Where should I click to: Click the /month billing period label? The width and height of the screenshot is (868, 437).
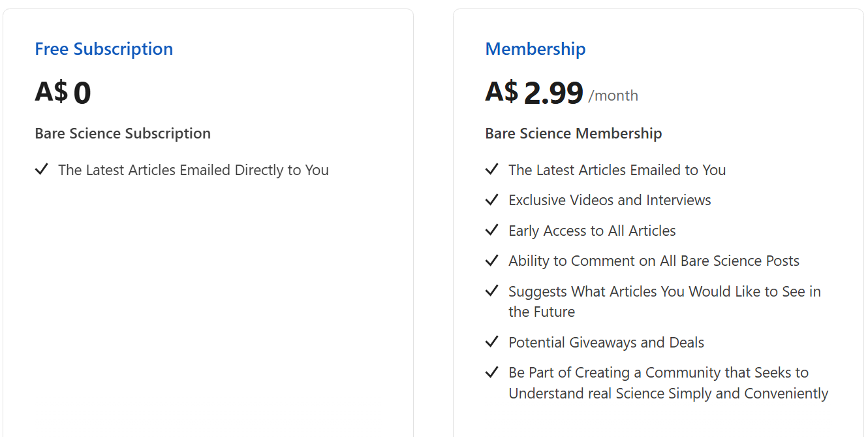click(613, 96)
